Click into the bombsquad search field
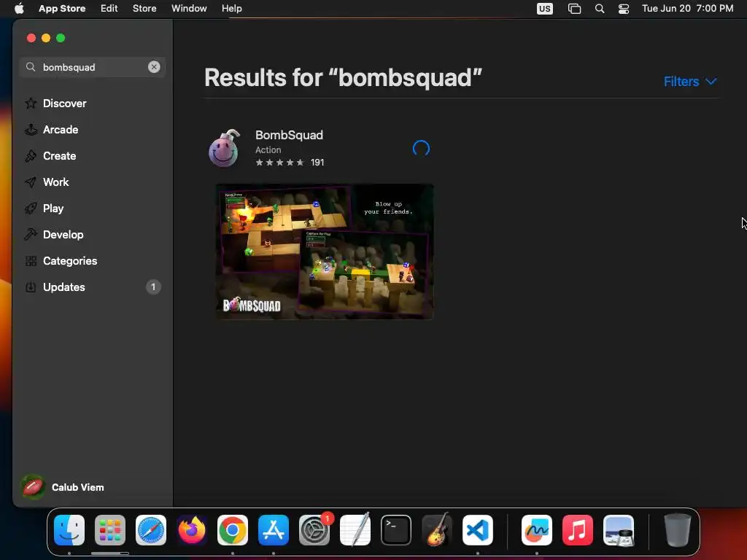This screenshot has width=747, height=560. tap(92, 67)
